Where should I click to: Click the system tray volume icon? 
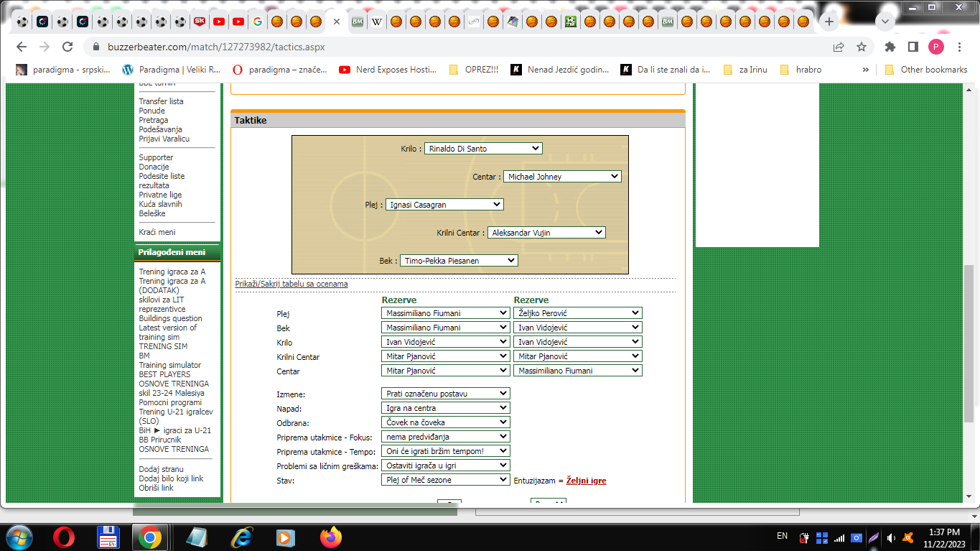point(891,537)
